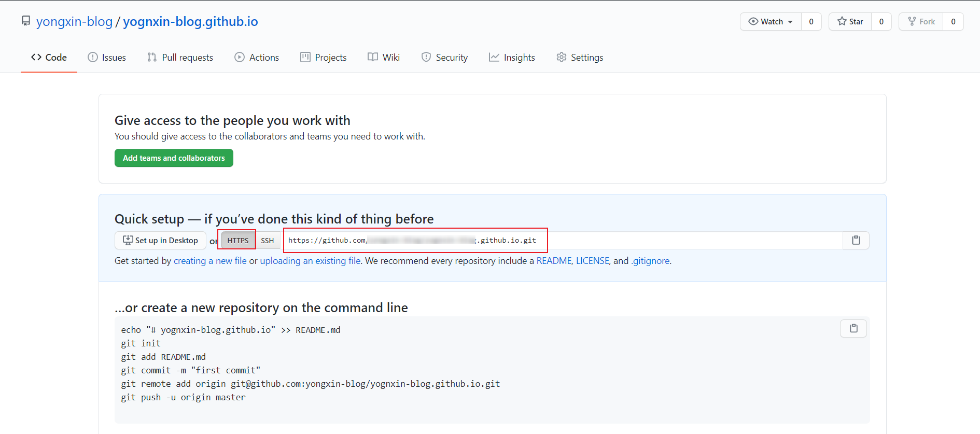The height and width of the screenshot is (434, 980).
Task: Click the repository icon beside yongxin-blog
Action: (26, 21)
